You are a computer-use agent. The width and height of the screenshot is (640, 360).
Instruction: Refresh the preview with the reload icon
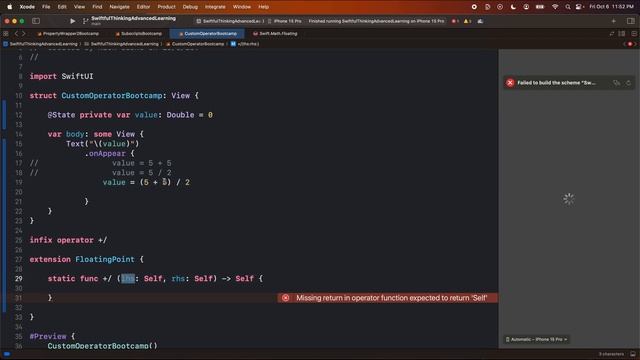[628, 83]
